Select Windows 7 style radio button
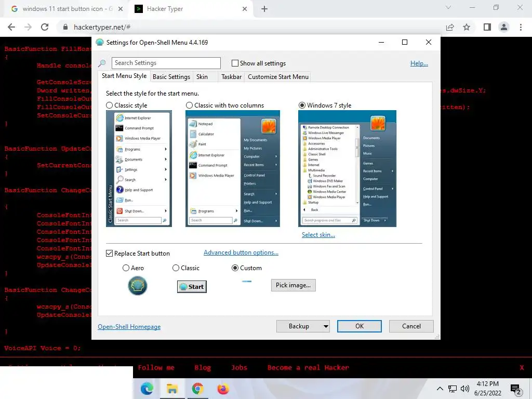Screen dimensions: 532x399 (x=302, y=105)
